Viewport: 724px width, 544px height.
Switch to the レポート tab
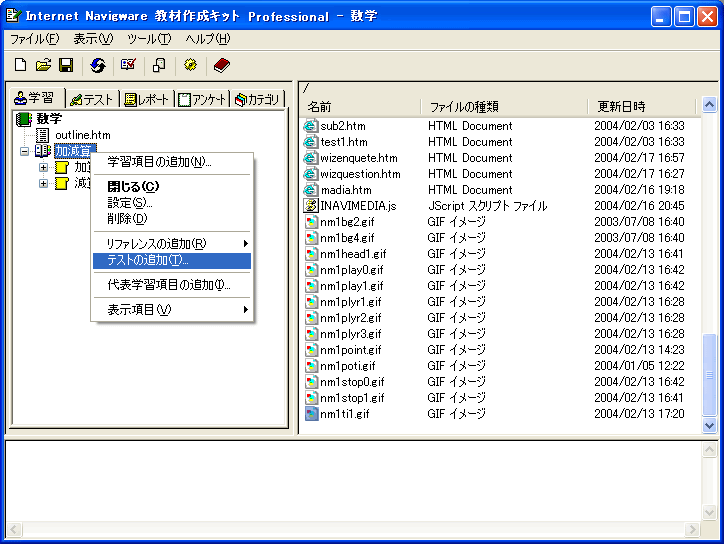point(147,99)
